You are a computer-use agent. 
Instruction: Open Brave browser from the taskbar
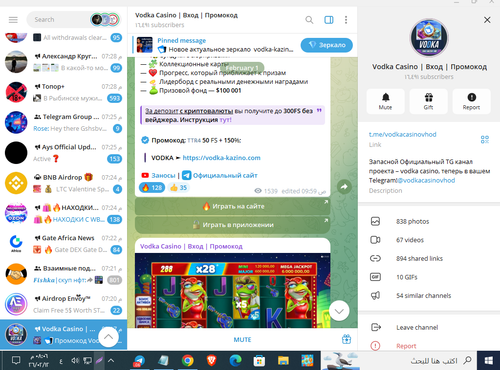tap(211, 360)
